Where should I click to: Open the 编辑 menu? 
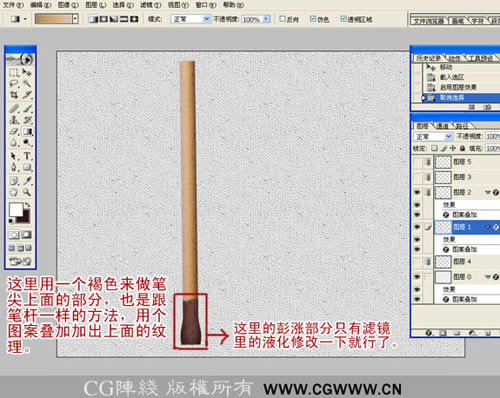pos(40,5)
